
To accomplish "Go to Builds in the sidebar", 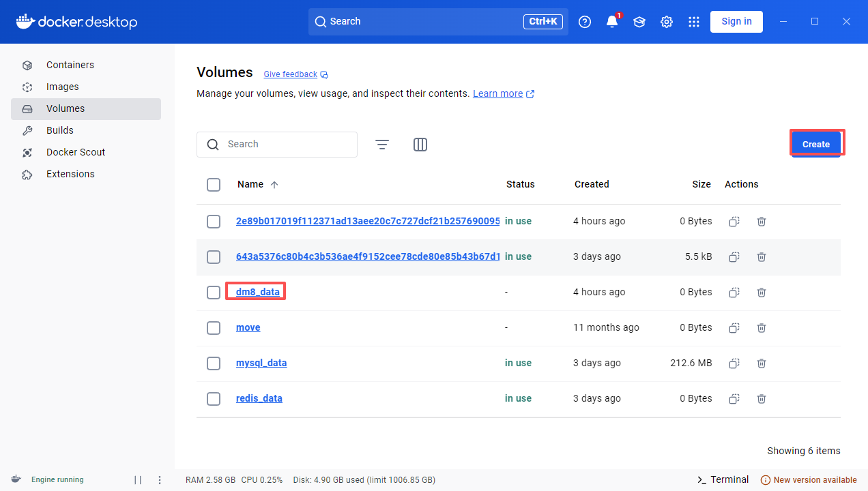I will (86, 131).
